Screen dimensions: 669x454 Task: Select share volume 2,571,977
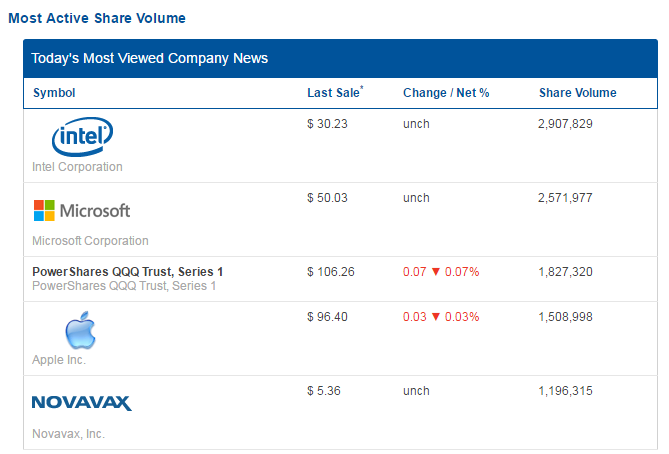[565, 198]
